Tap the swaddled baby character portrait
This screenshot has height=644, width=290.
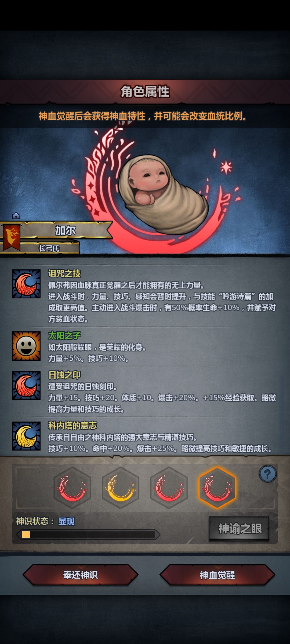163,195
